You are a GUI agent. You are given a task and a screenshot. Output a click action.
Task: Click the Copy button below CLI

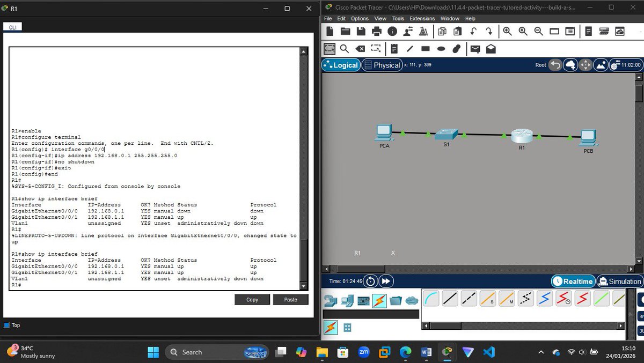click(252, 299)
